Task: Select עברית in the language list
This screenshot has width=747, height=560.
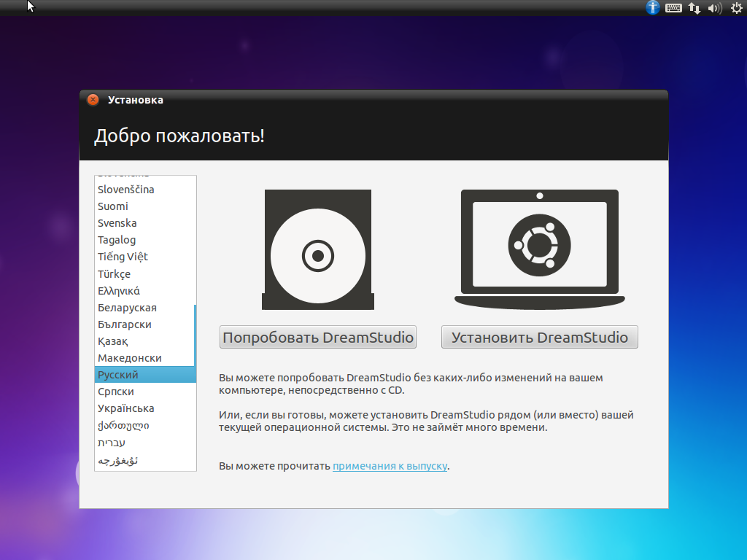Action: coord(145,443)
